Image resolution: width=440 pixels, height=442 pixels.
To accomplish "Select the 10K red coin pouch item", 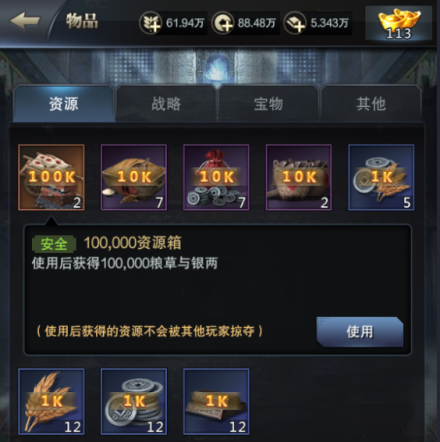I will (x=216, y=177).
